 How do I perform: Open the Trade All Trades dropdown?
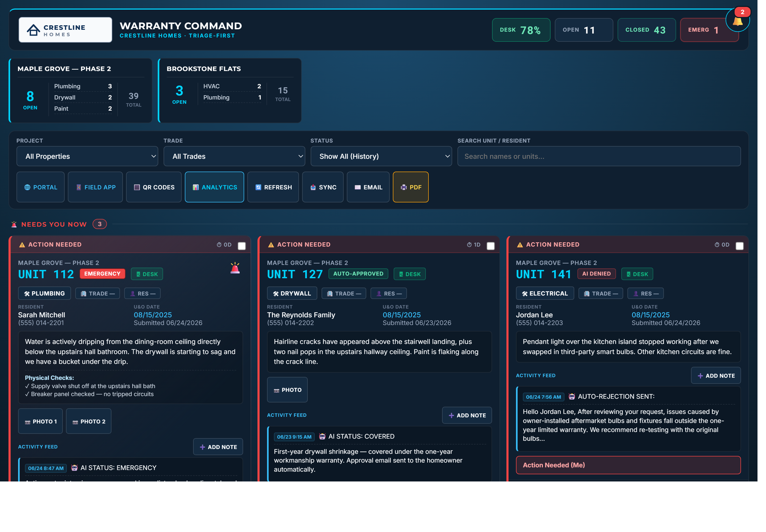point(234,156)
